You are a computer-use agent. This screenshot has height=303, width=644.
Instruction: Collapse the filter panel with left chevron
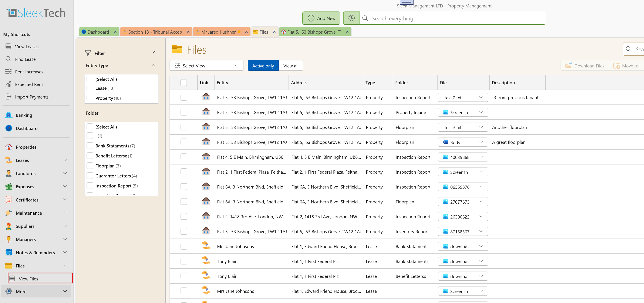pos(154,53)
